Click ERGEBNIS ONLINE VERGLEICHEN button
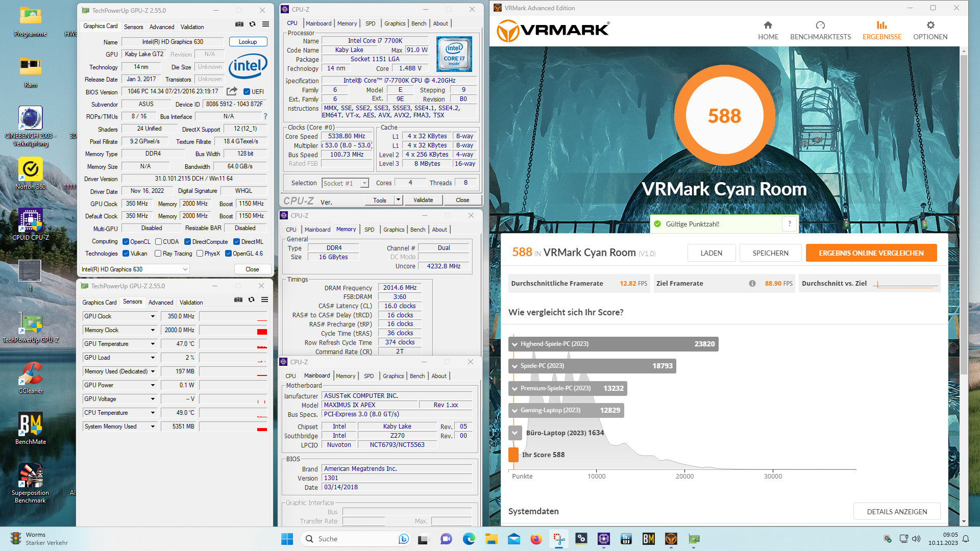The width and height of the screenshot is (980, 551). click(871, 253)
